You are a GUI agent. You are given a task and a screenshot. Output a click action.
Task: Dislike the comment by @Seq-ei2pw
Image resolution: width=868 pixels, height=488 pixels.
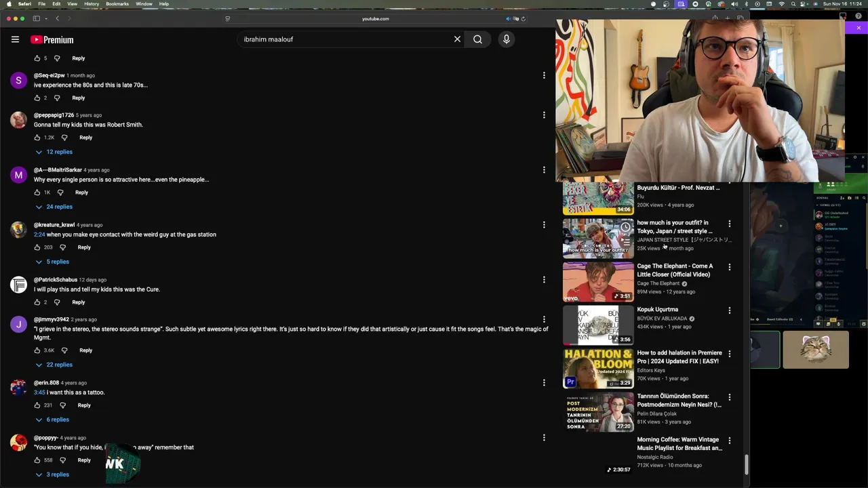pos(57,98)
